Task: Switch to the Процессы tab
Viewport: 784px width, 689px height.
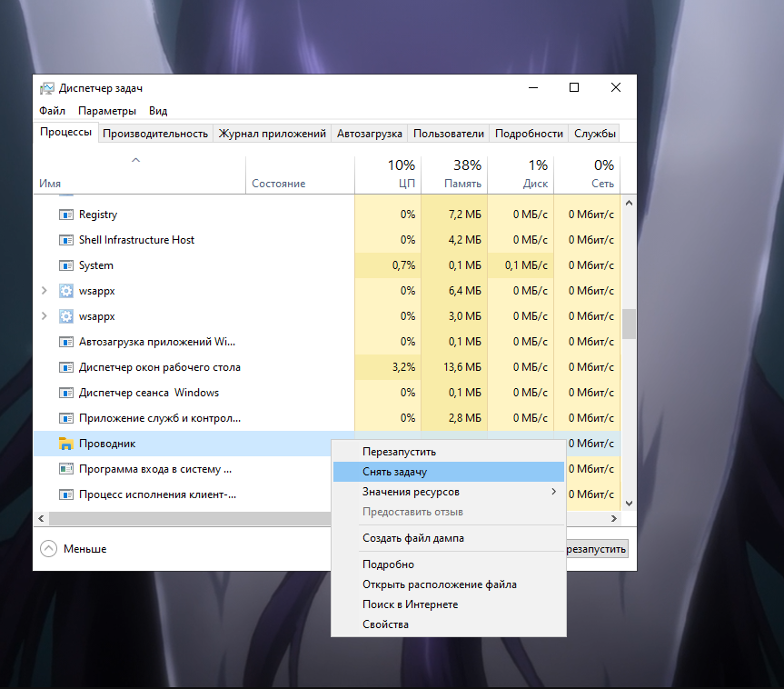Action: (x=65, y=132)
